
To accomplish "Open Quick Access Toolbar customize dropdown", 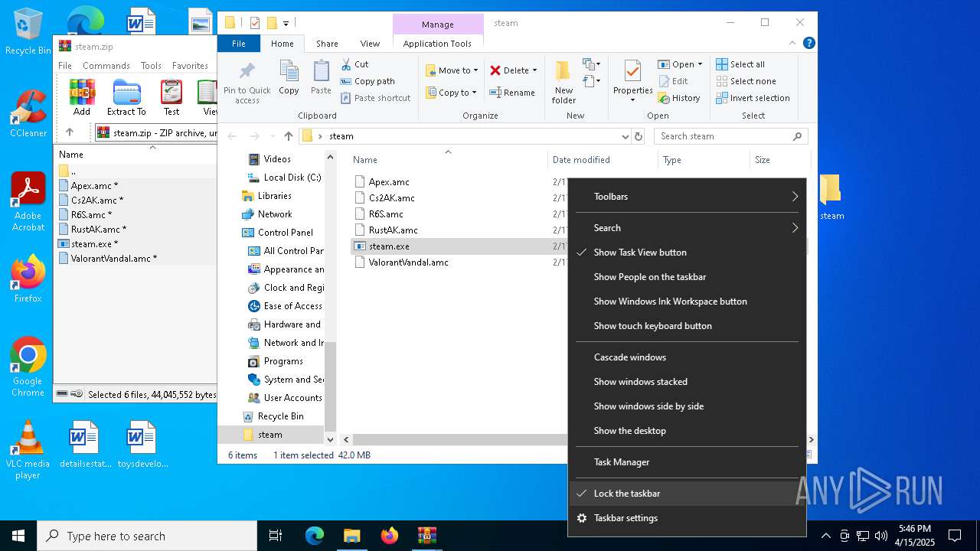I will (x=286, y=24).
